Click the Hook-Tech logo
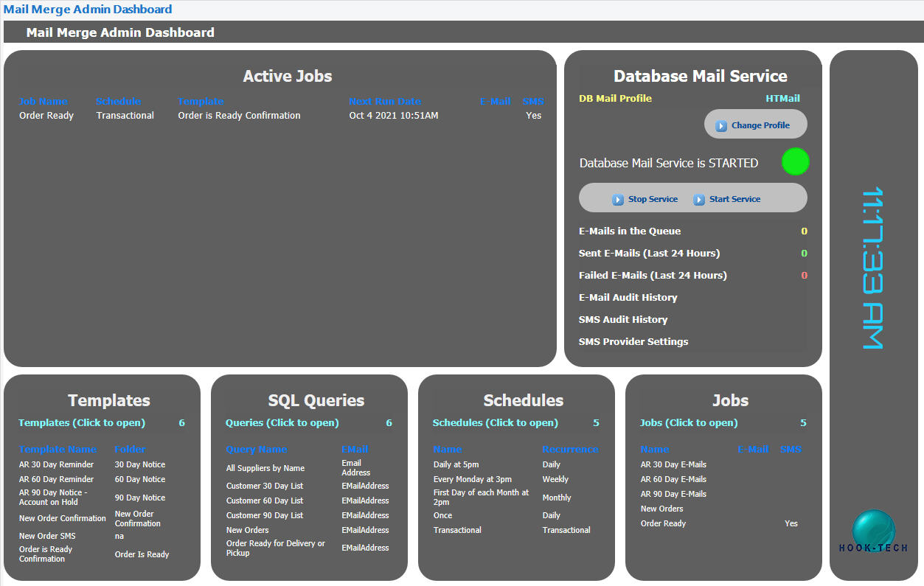This screenshot has height=586, width=924. click(874, 532)
